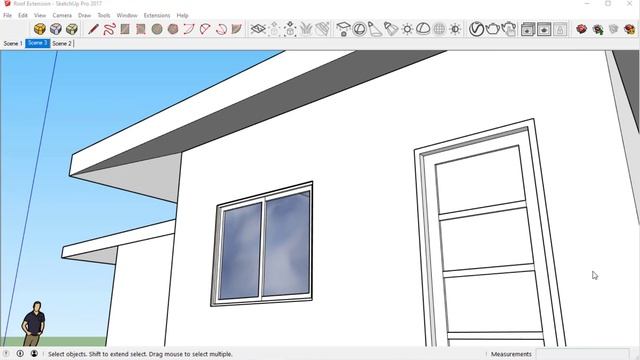Click the ruby icon with green arrow
Image resolution: width=640 pixels, height=360 pixels.
coord(598,29)
